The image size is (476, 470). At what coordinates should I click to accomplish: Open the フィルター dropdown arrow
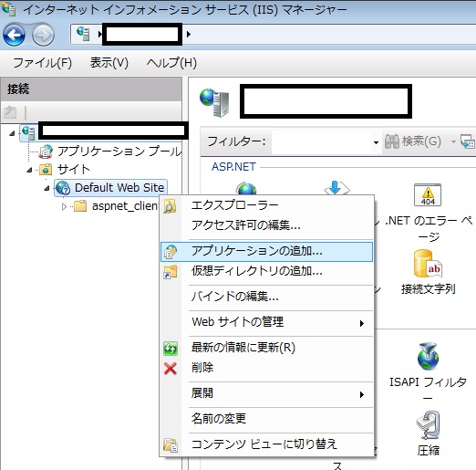click(x=376, y=142)
